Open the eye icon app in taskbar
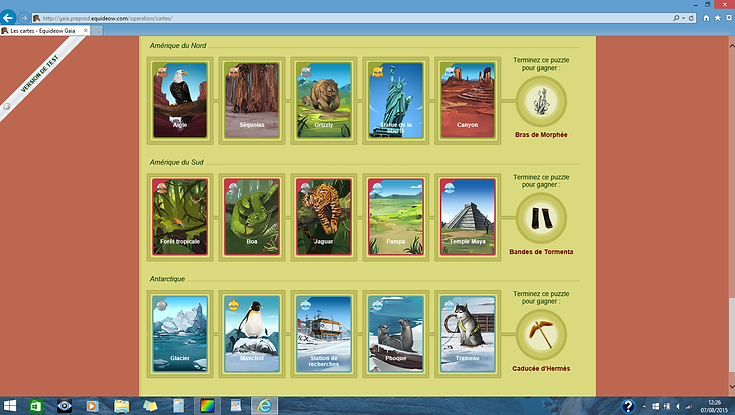735x415 pixels. click(64, 406)
